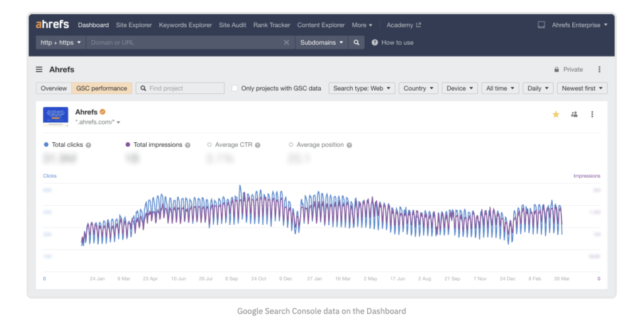
Task: Enable Only projects with GSC data
Action: [235, 89]
